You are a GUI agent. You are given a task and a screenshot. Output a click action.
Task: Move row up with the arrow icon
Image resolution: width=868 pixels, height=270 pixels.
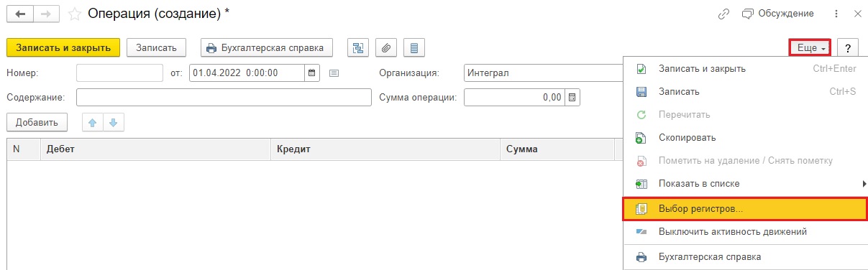(x=92, y=123)
